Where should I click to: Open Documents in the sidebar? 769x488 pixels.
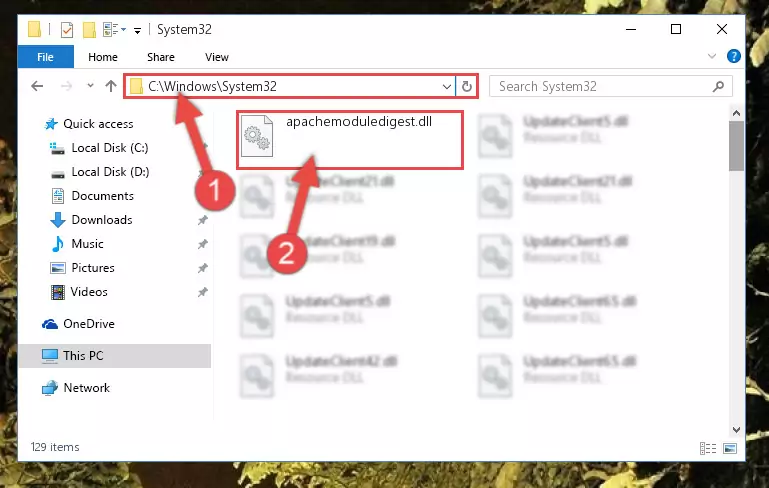(103, 196)
